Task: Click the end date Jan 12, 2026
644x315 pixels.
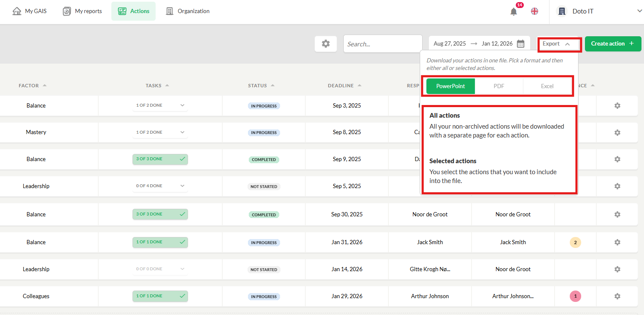Action: point(497,44)
